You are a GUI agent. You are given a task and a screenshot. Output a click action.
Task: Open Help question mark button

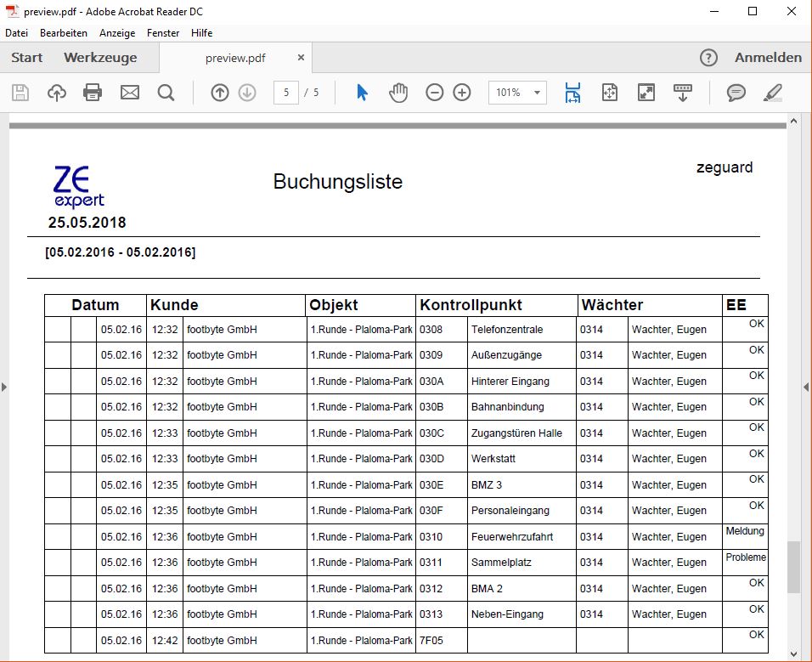click(709, 58)
